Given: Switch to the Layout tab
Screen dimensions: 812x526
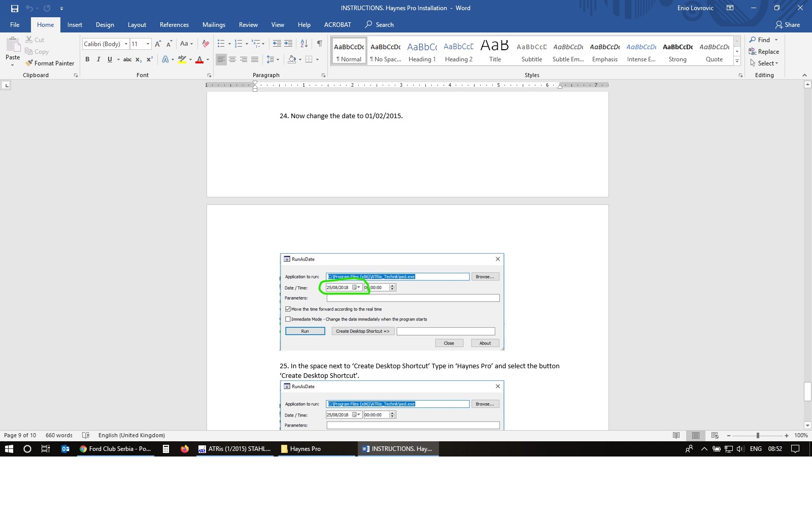Looking at the screenshot, I should [x=137, y=25].
